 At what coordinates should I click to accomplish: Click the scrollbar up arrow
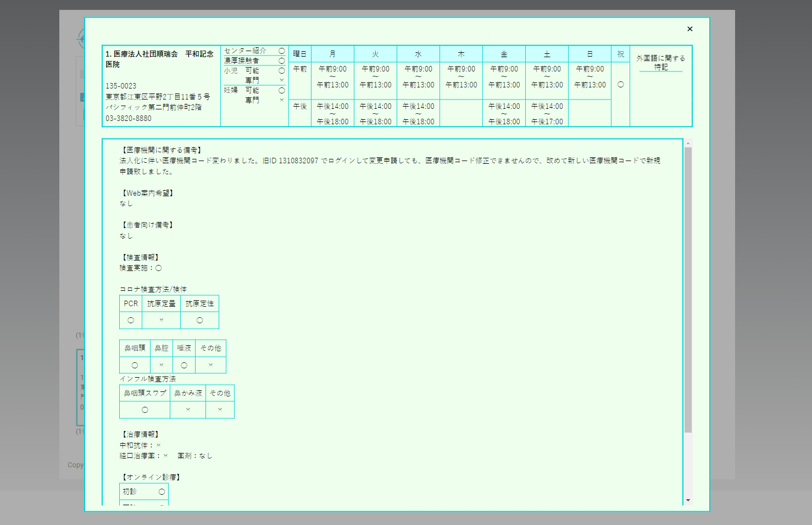click(688, 143)
